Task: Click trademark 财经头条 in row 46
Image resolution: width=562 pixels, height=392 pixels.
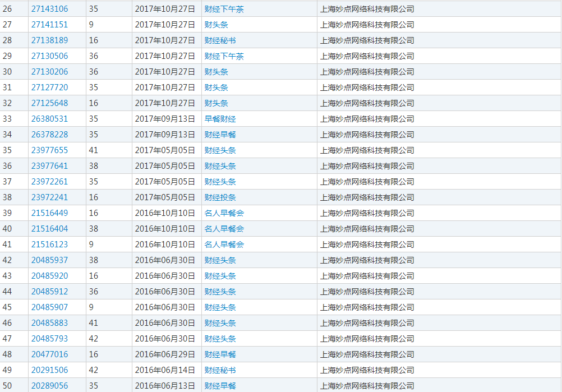Action: [220, 323]
